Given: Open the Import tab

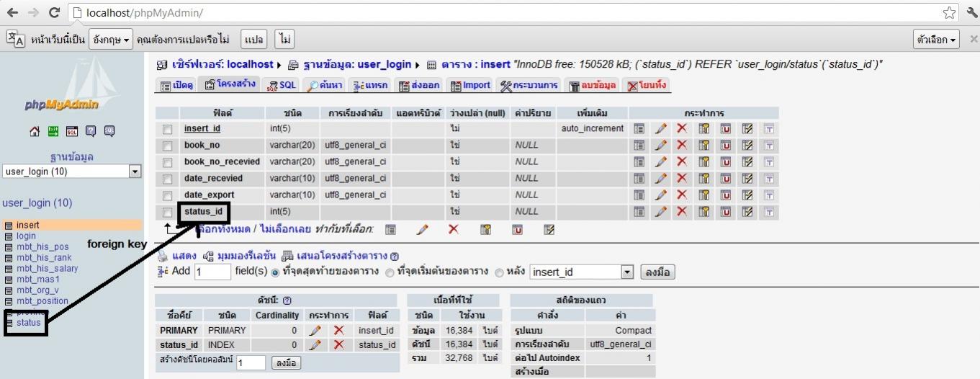Looking at the screenshot, I should 470,85.
